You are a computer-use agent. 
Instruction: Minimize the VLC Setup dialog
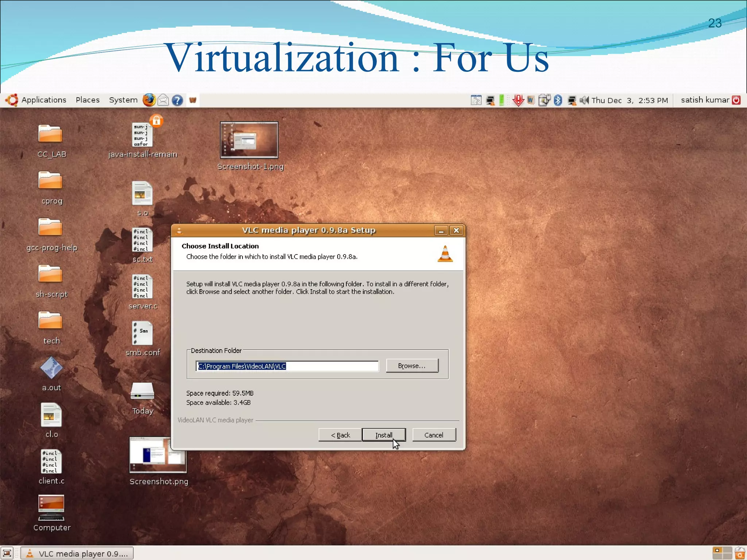[441, 230]
